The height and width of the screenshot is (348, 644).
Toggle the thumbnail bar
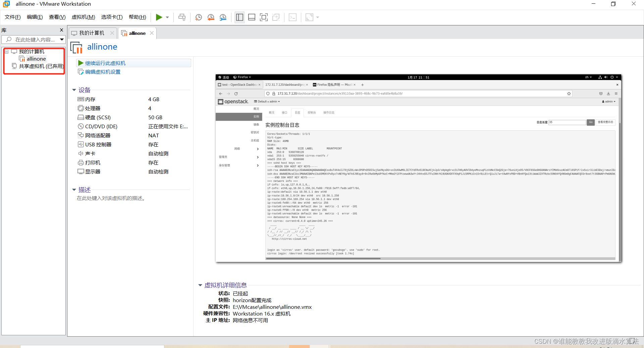coord(252,17)
